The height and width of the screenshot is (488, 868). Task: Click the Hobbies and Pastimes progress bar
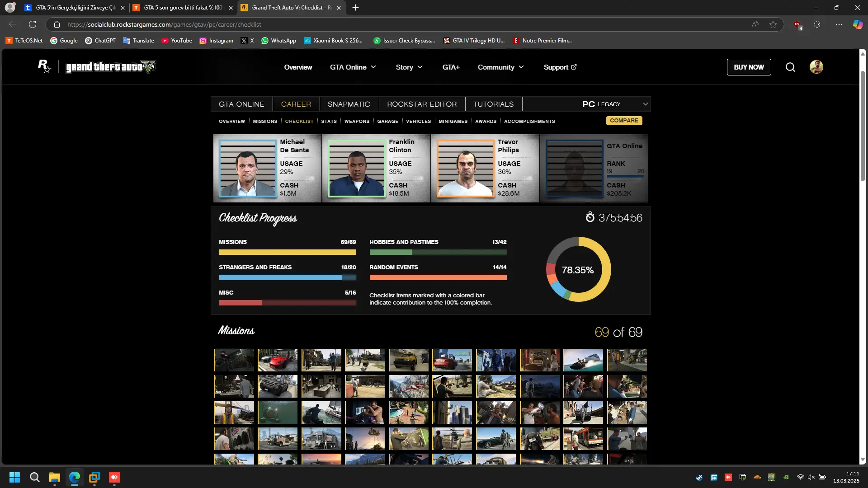(438, 252)
